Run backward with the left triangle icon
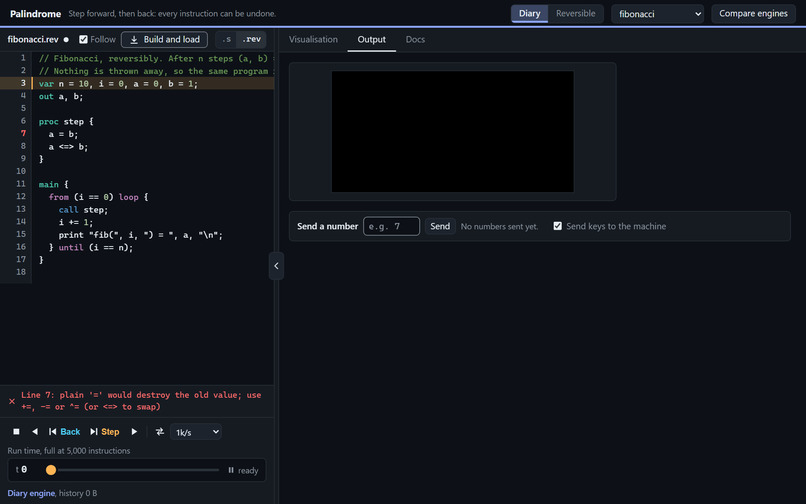Screen dimensions: 806x504 coord(34,431)
